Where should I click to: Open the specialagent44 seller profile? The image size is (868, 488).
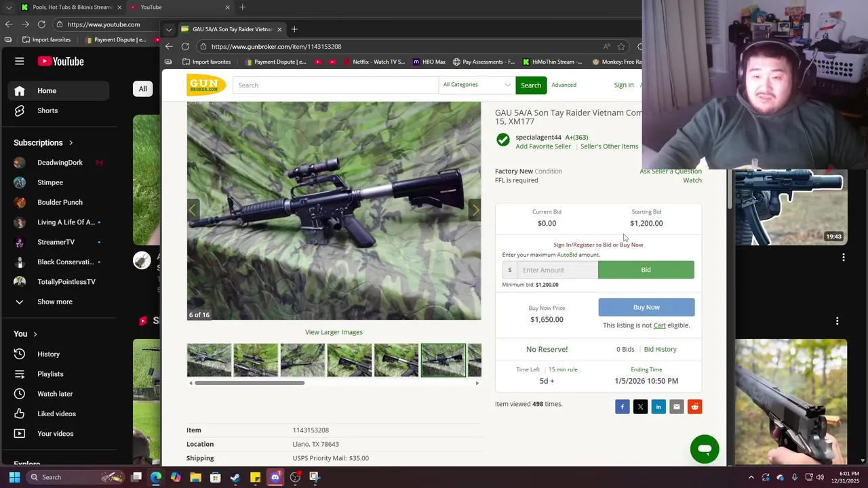538,138
